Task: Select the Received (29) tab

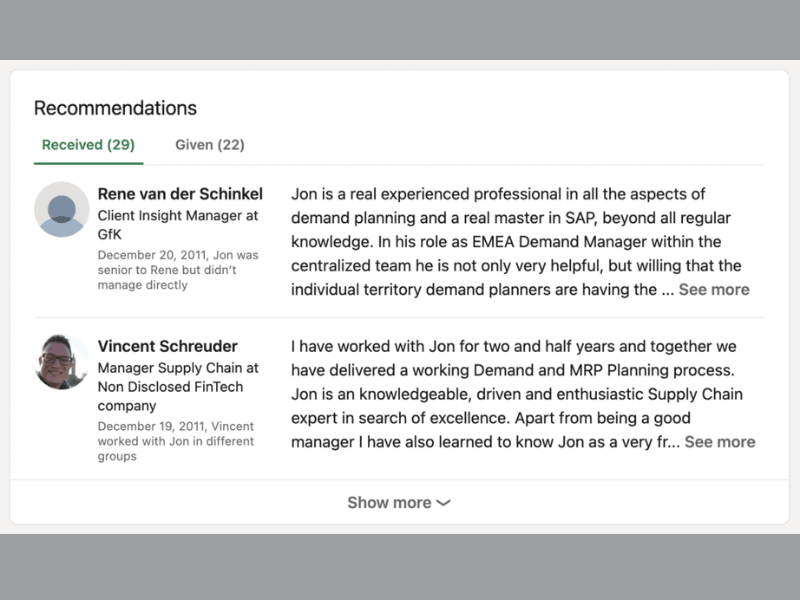Action: pos(88,145)
